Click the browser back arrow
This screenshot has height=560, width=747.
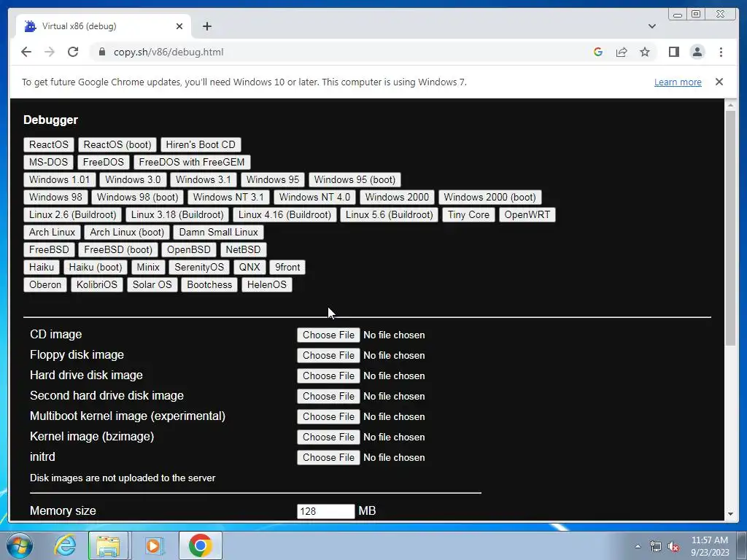26,52
